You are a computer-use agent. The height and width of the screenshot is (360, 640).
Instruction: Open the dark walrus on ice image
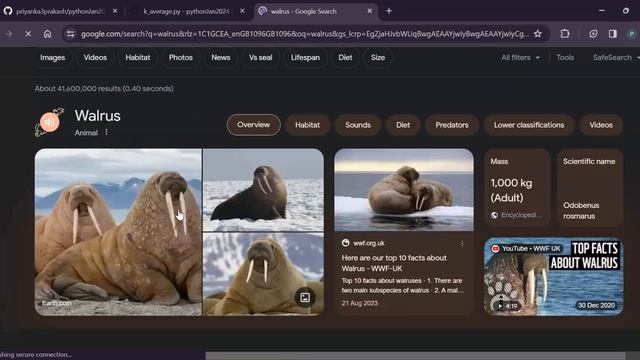click(263, 190)
